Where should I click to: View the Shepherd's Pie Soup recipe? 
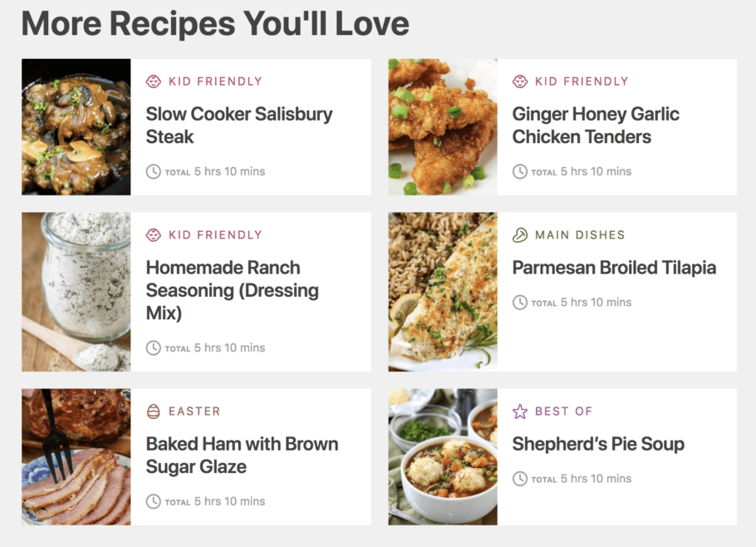click(598, 444)
